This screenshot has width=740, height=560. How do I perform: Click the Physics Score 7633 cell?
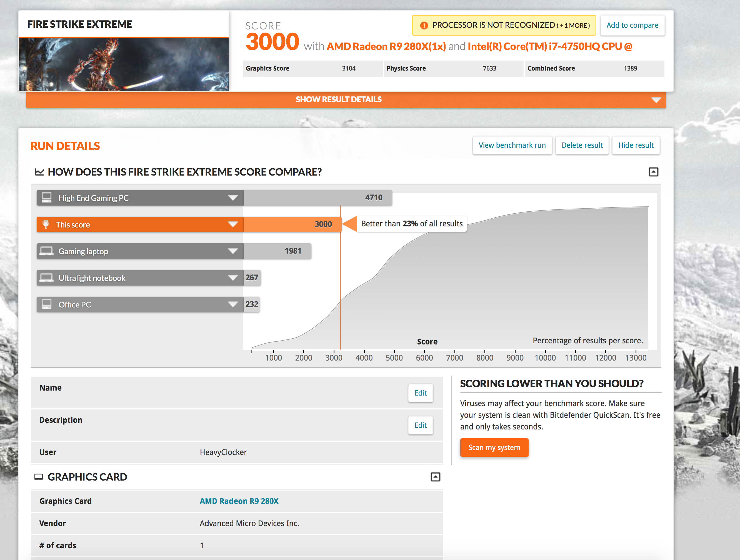click(x=453, y=69)
